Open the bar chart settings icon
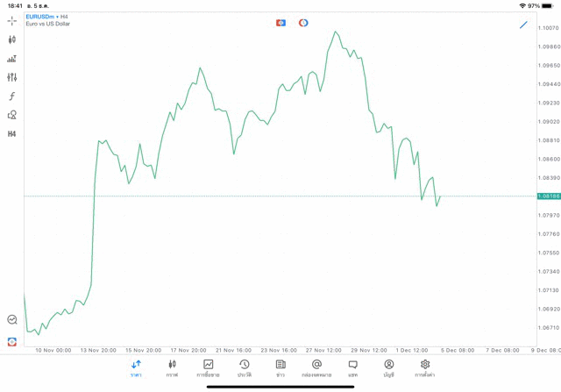The height and width of the screenshot is (392, 561). click(x=12, y=59)
